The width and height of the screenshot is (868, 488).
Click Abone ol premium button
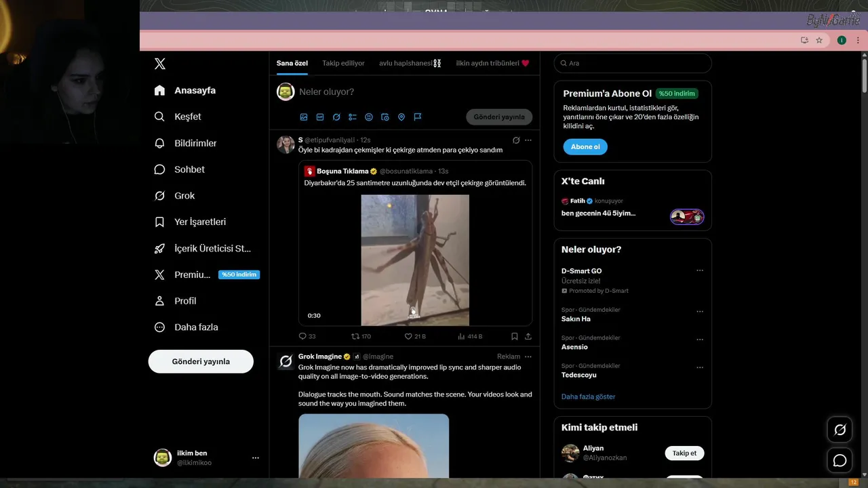[x=585, y=147]
